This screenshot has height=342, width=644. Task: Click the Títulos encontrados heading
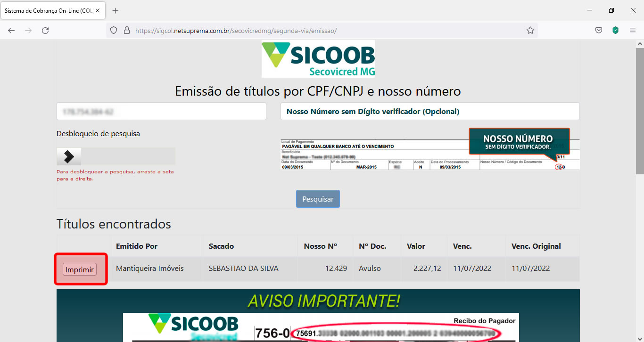tap(114, 224)
